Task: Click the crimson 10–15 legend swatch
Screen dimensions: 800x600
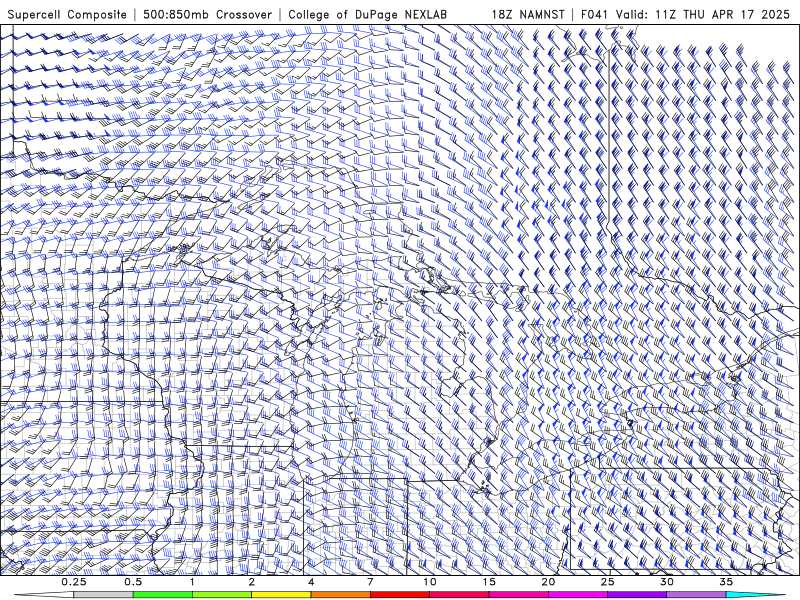Action: (x=459, y=595)
